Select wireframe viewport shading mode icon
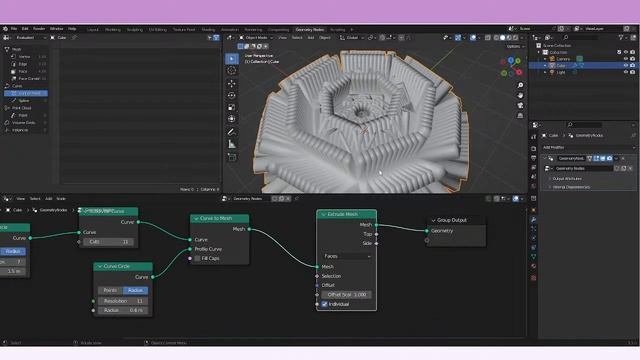The width and height of the screenshot is (640, 360). (496, 38)
